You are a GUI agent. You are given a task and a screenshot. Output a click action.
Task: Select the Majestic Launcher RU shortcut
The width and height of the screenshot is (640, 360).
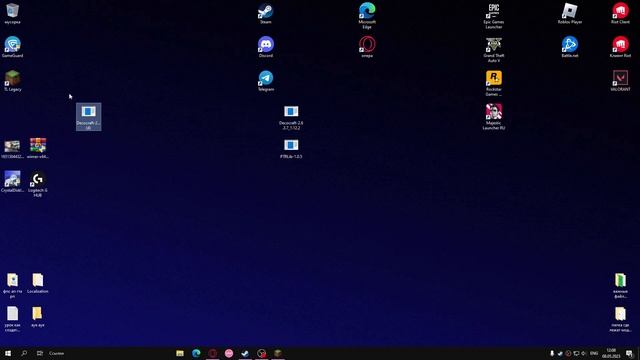pos(493,117)
